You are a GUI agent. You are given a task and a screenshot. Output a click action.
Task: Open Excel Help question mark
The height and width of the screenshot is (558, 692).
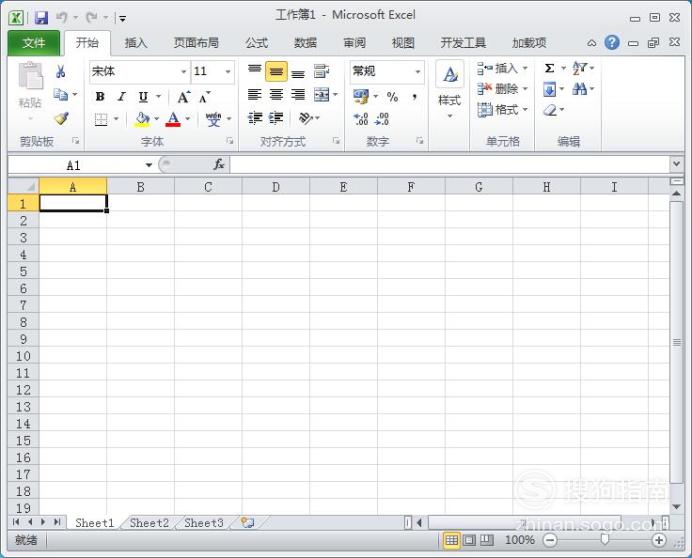[612, 43]
